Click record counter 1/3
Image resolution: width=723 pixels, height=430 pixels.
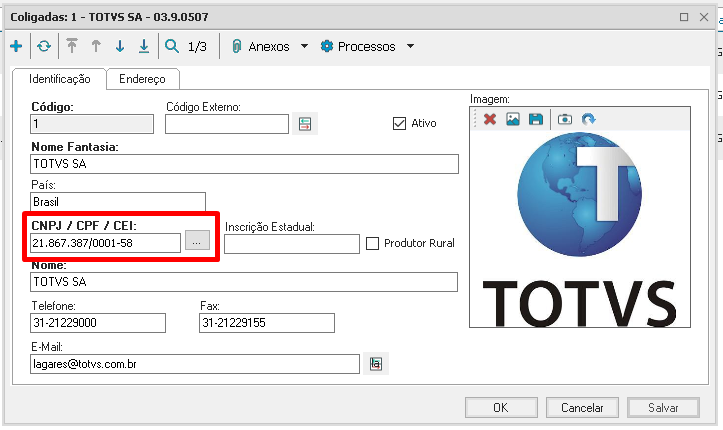click(x=197, y=47)
